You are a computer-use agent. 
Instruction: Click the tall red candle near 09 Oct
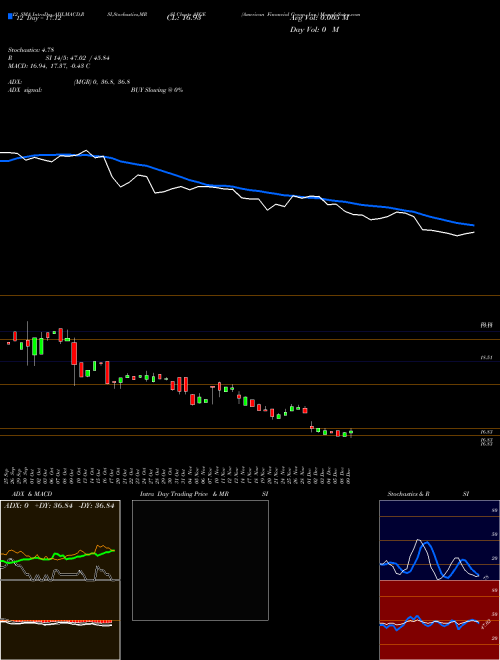tap(74, 353)
